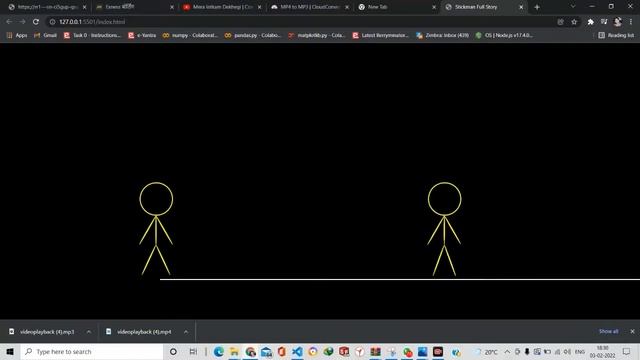
Task: Open the Apps bookmark shortcut
Action: click(x=17, y=36)
